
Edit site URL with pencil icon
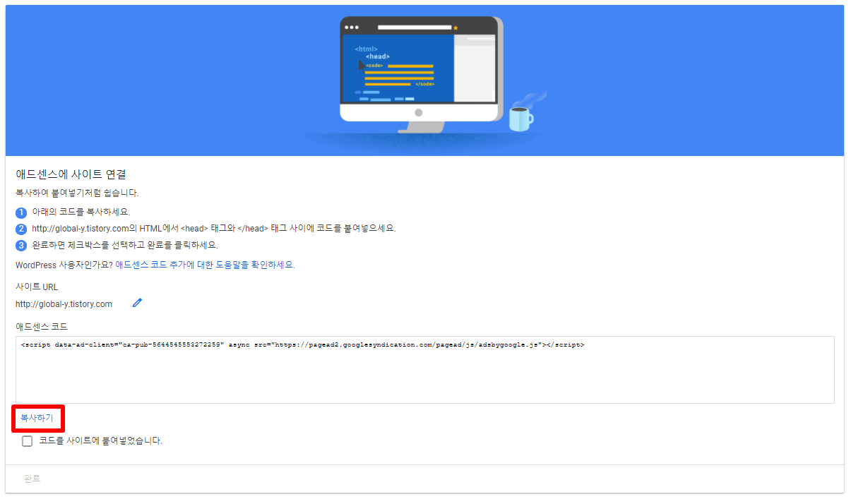pyautogui.click(x=137, y=303)
